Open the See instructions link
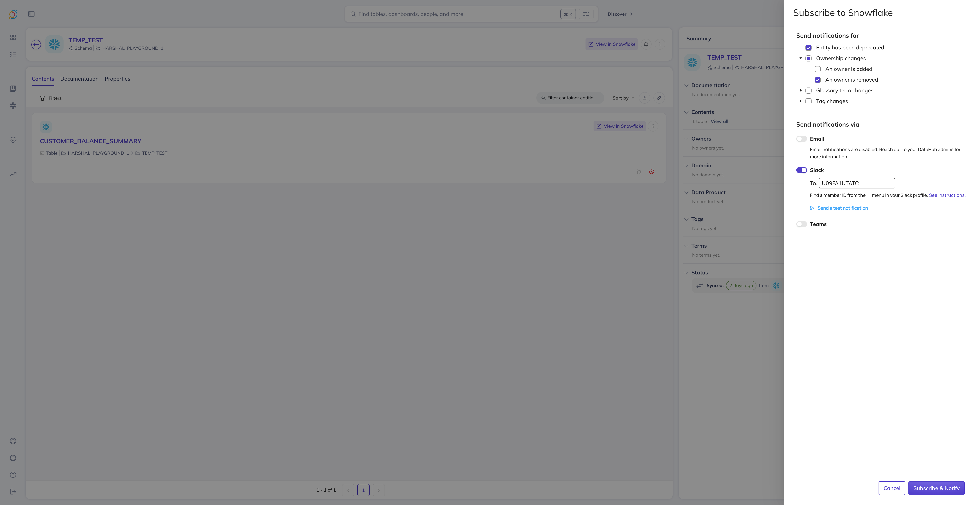 point(947,195)
